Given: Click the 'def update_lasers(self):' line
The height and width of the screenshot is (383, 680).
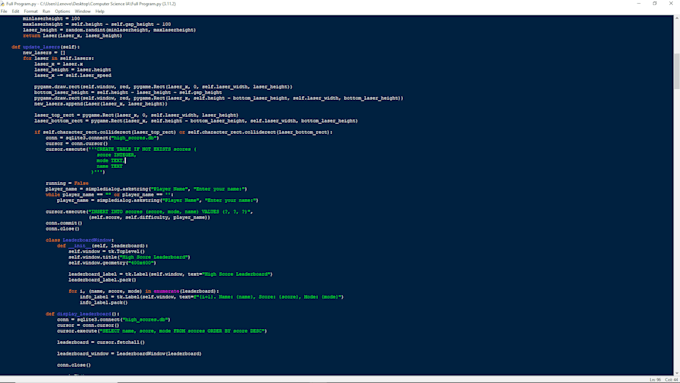Looking at the screenshot, I should click(46, 47).
